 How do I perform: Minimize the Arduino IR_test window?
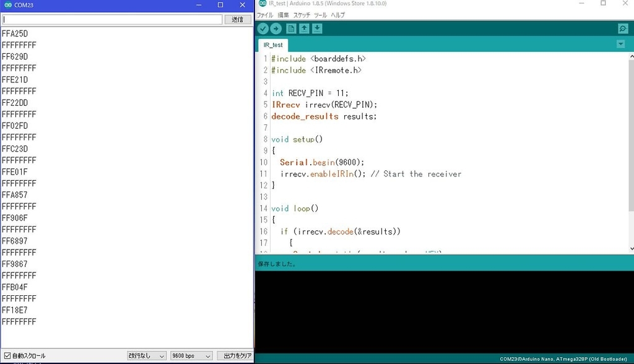tap(581, 3)
